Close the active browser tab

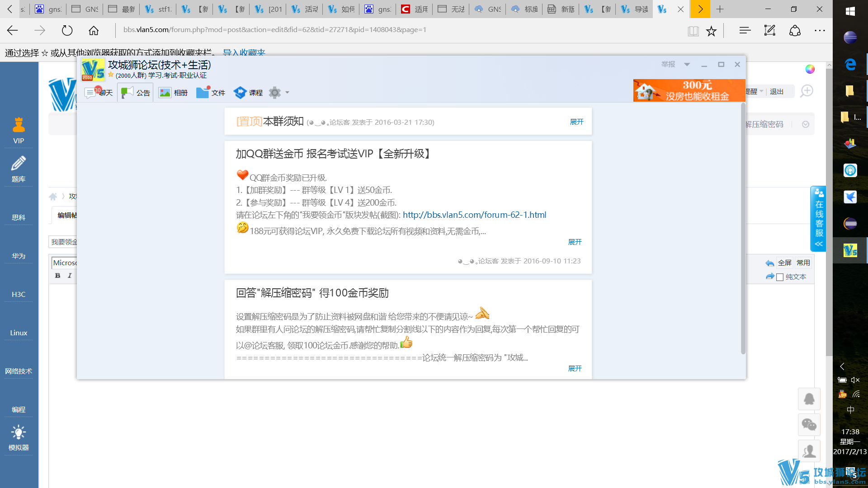point(680,9)
